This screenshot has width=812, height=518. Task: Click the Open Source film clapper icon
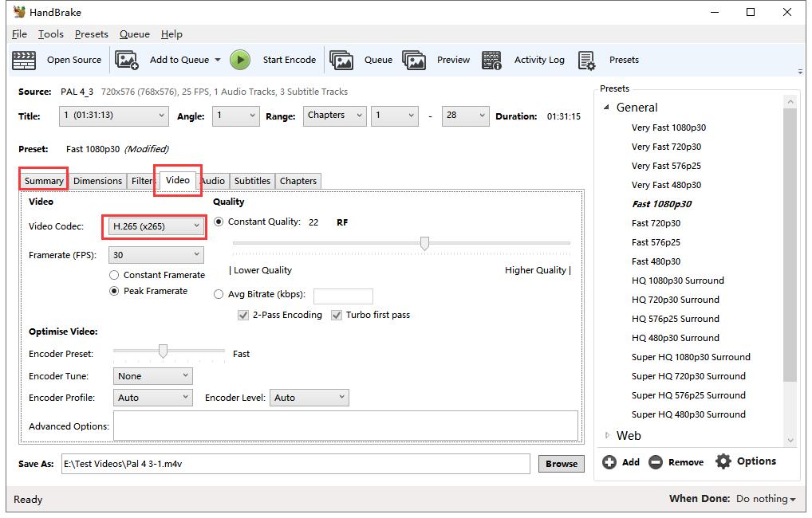point(24,60)
